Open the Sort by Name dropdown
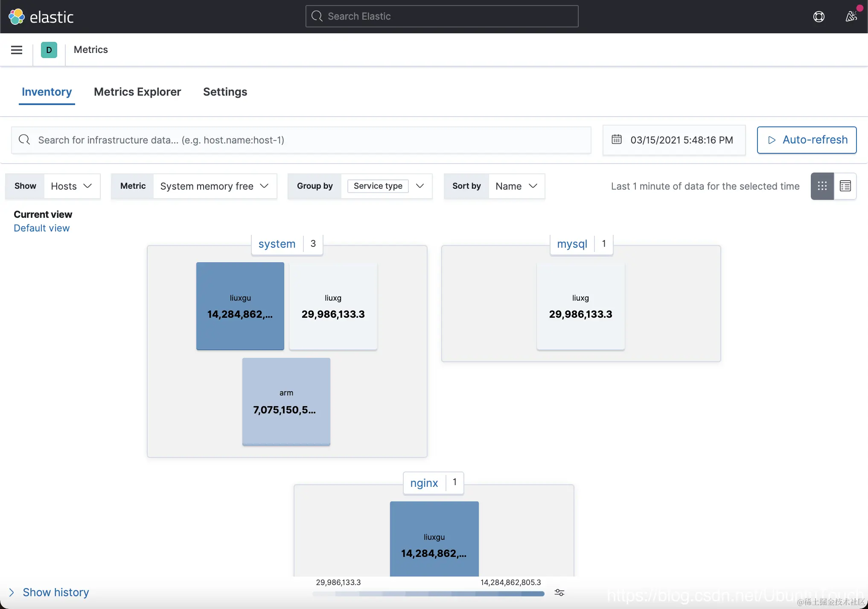Screen dimensions: 868x609 516,186
